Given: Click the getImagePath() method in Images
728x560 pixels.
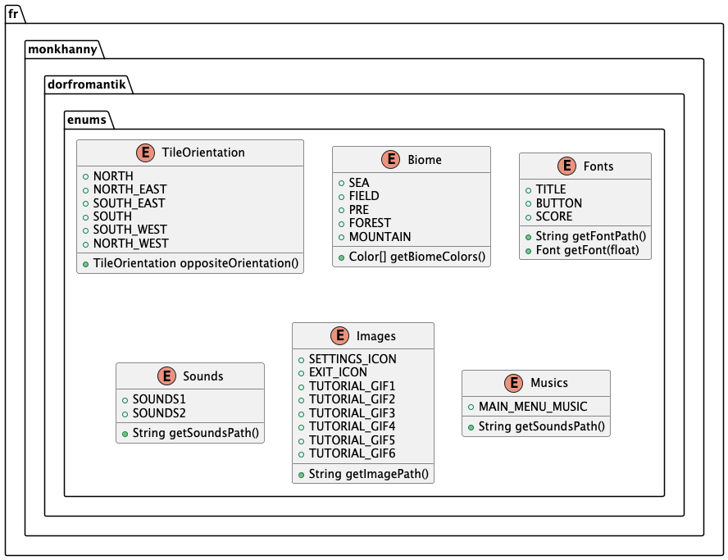Looking at the screenshot, I should [369, 474].
